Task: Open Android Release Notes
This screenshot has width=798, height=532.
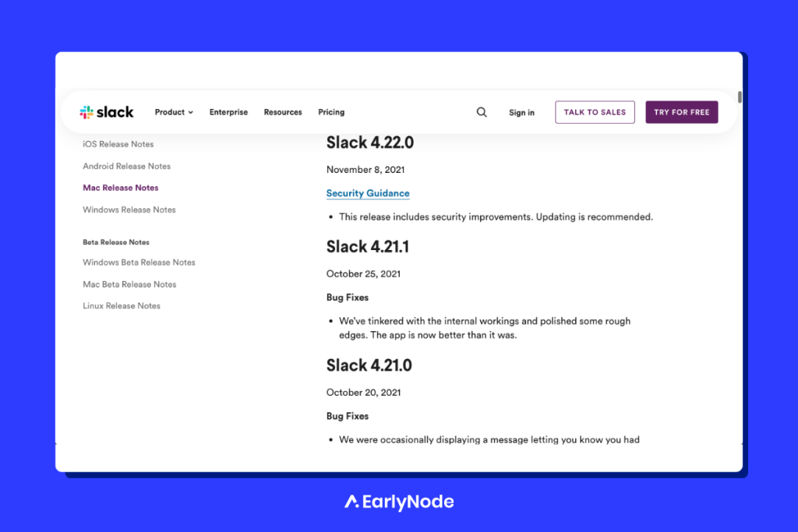Action: click(127, 166)
